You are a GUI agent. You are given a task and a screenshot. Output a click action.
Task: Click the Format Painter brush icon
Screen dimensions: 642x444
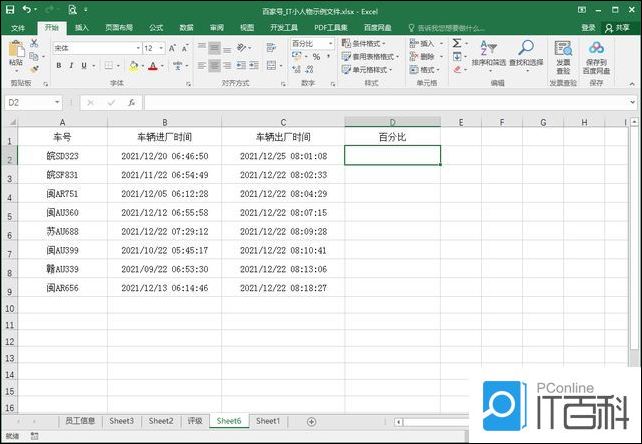34,69
